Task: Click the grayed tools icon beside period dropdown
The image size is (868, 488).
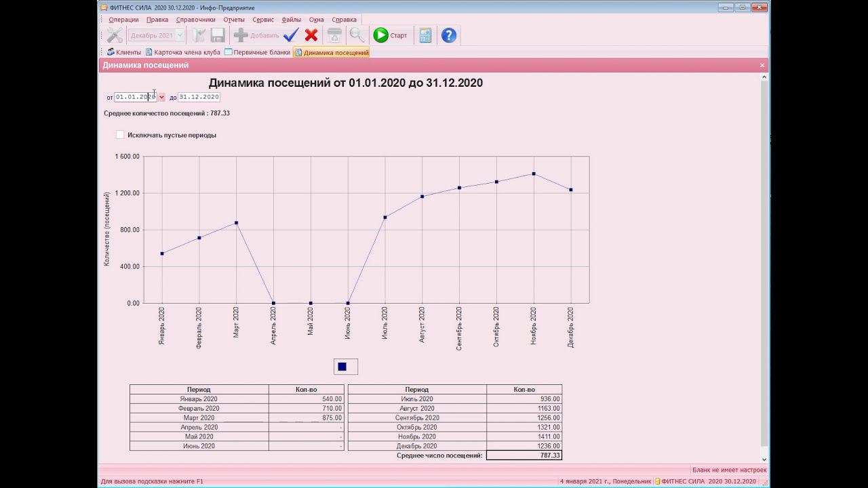Action: [199, 35]
